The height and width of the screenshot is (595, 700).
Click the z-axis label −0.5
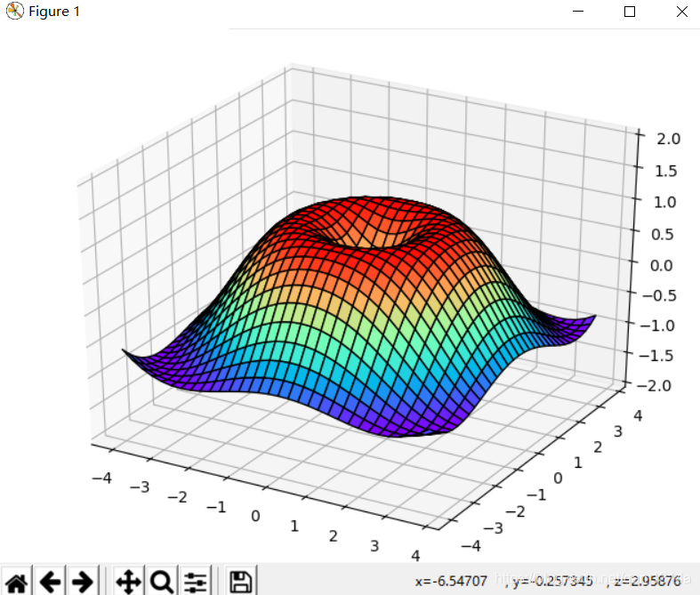coord(659,295)
